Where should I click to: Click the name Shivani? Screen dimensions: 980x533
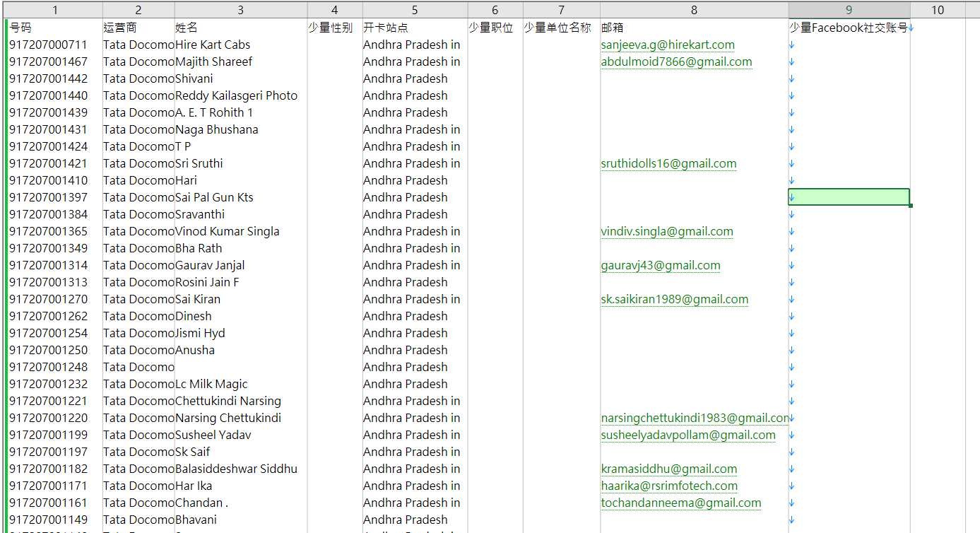194,78
